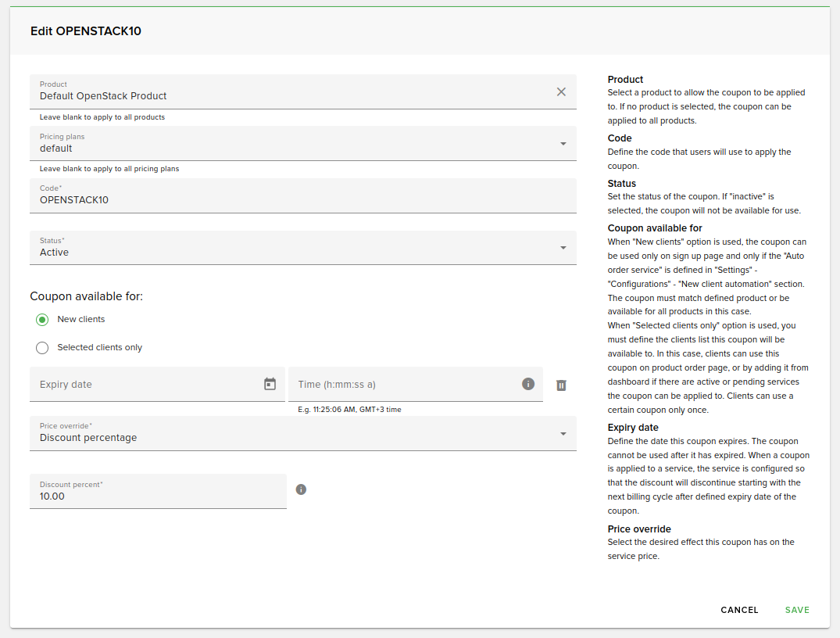This screenshot has height=638, width=840.
Task: Click the time format info icon
Action: coord(528,384)
